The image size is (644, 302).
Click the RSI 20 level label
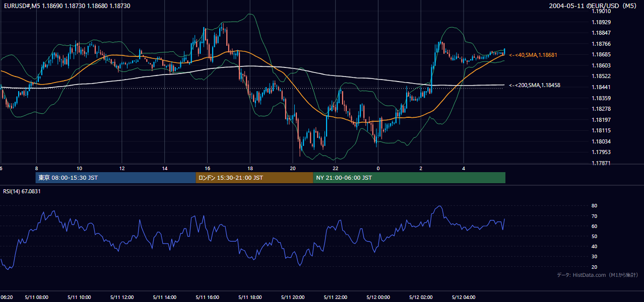click(x=594, y=267)
